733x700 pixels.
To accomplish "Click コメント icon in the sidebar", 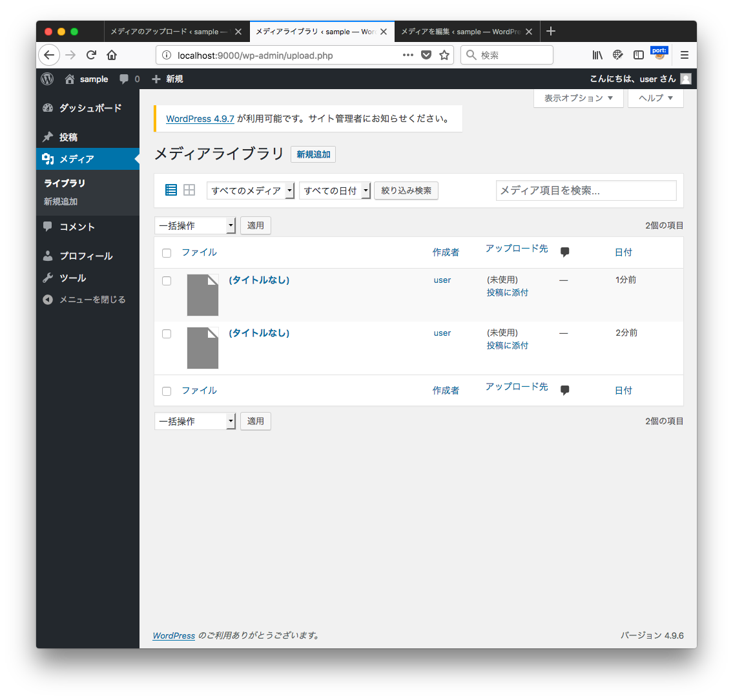I will (48, 227).
